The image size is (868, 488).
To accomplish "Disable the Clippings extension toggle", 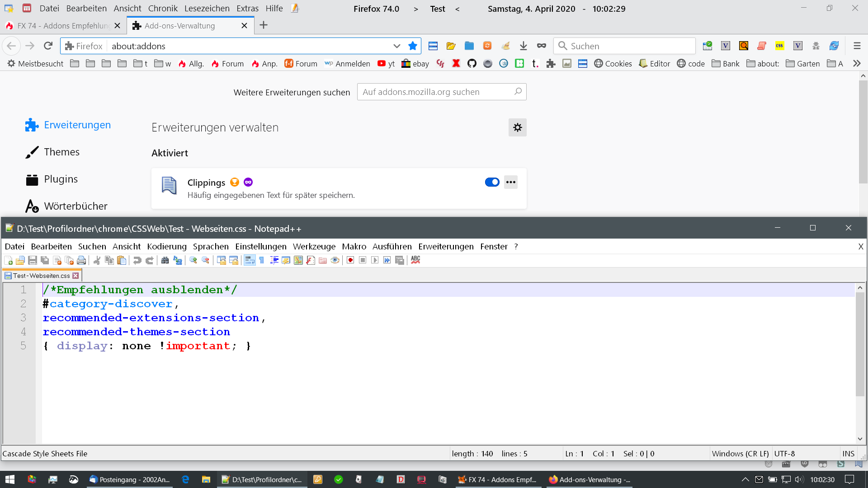I will (x=492, y=182).
